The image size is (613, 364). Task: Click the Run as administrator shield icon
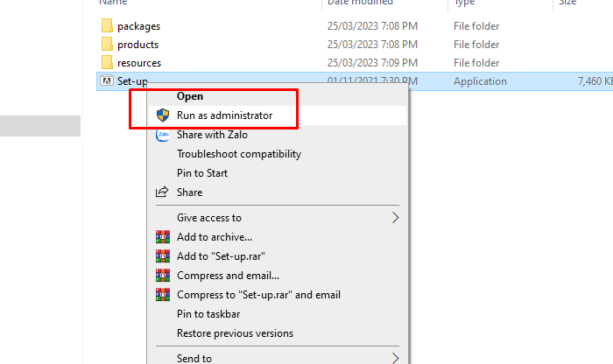[162, 115]
